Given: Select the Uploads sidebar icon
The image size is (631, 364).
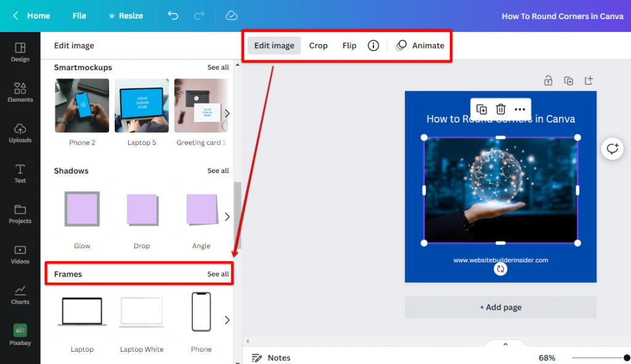Looking at the screenshot, I should 20,133.
